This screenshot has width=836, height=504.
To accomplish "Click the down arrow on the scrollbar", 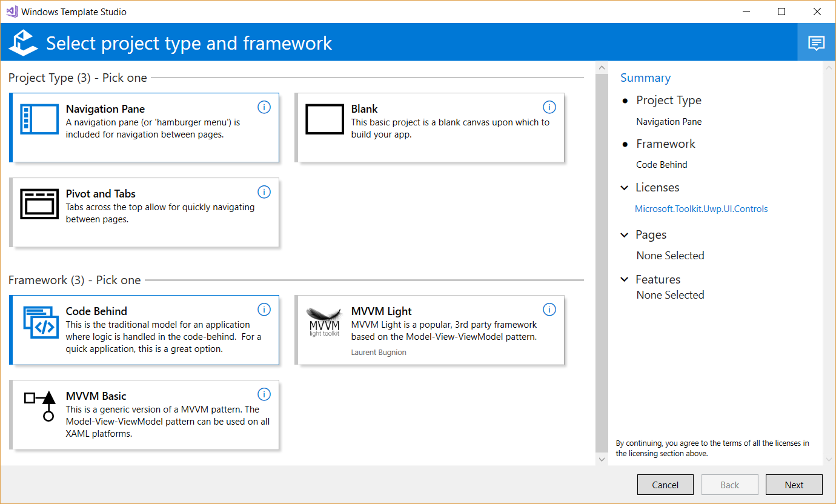I will [x=602, y=459].
